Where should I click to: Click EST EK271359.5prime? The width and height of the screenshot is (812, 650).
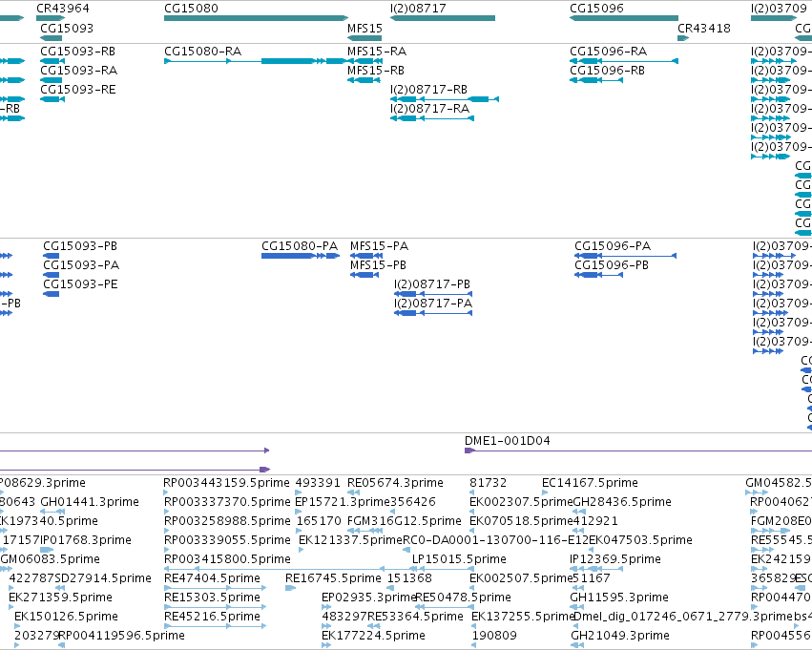pos(60,598)
